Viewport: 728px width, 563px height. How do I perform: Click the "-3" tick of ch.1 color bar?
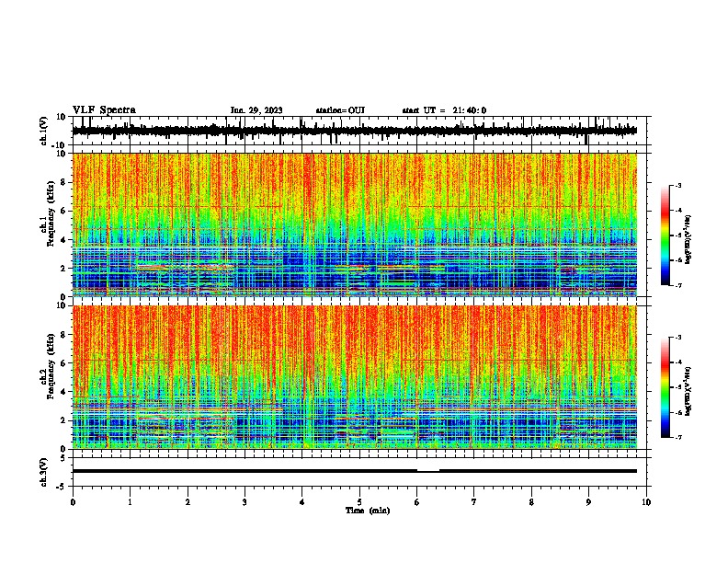(677, 185)
